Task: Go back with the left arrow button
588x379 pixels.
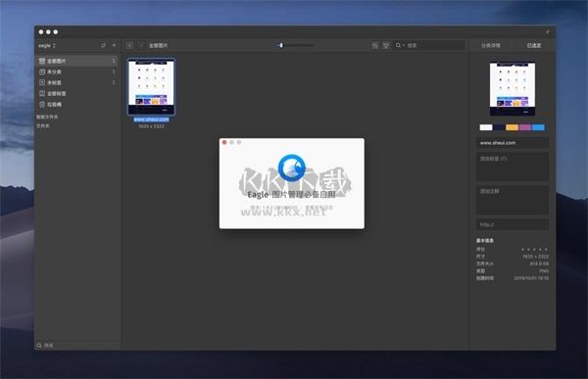Action: (x=129, y=45)
